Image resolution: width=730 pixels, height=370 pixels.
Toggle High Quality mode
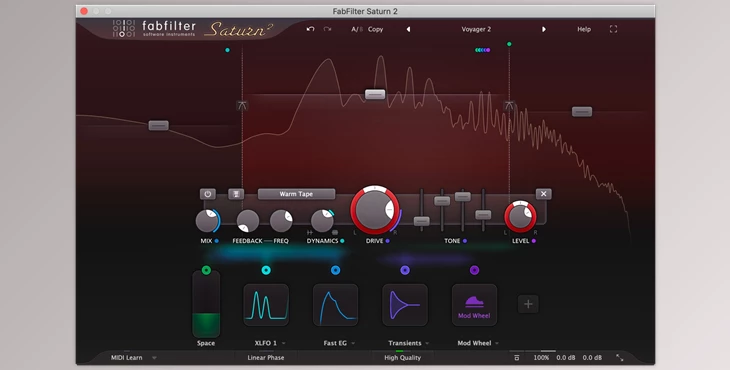coord(402,357)
